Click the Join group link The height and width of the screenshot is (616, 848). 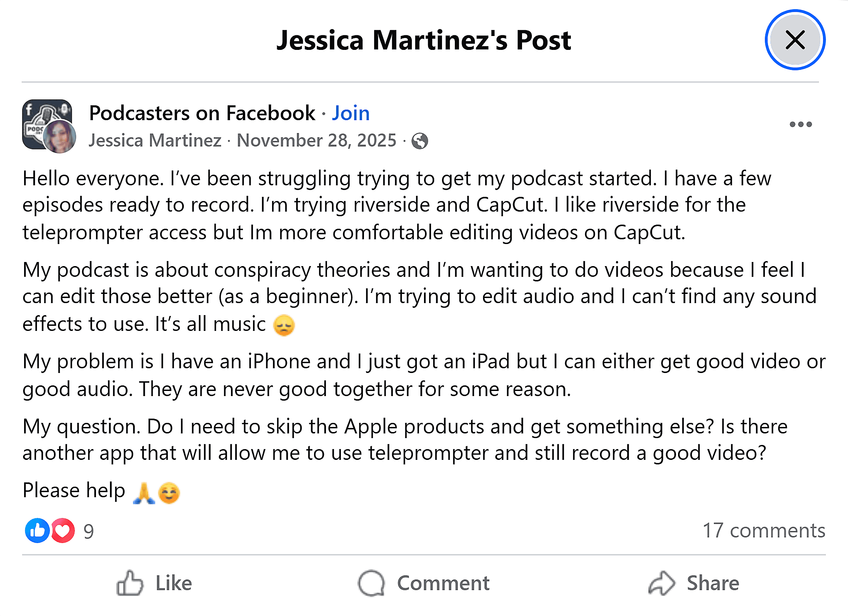351,112
